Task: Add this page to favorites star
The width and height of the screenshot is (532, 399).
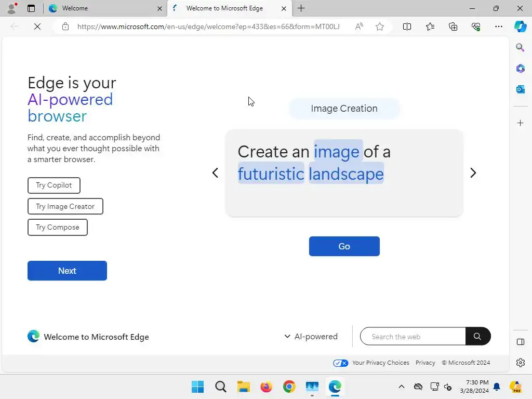Action: [x=380, y=26]
